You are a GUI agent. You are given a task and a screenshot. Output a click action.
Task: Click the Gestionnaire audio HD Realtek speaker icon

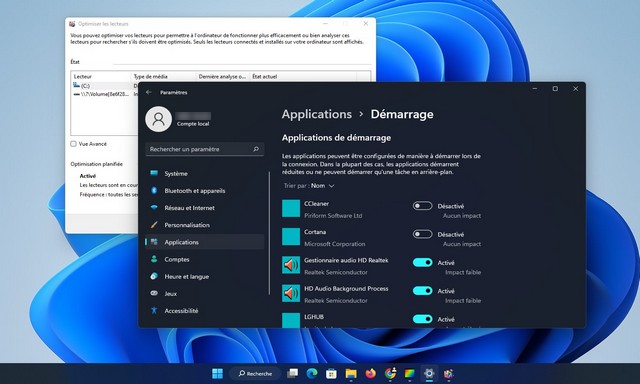(x=291, y=265)
